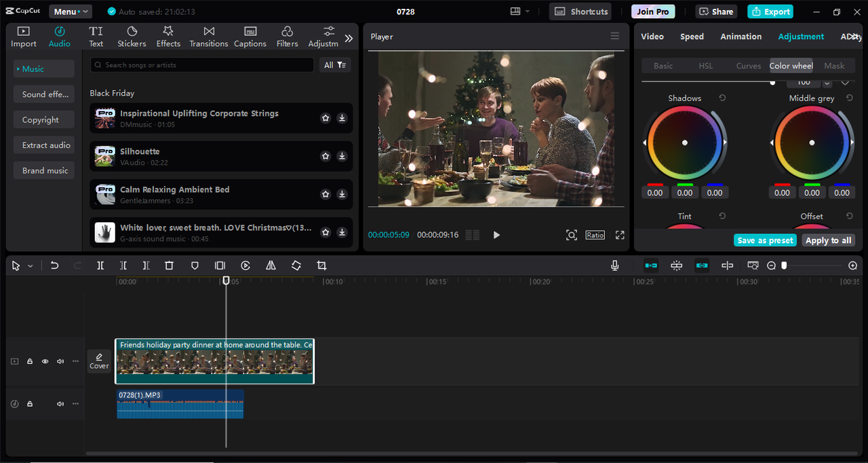This screenshot has width=868, height=463.
Task: Toggle clip linkage icon
Action: 702,266
